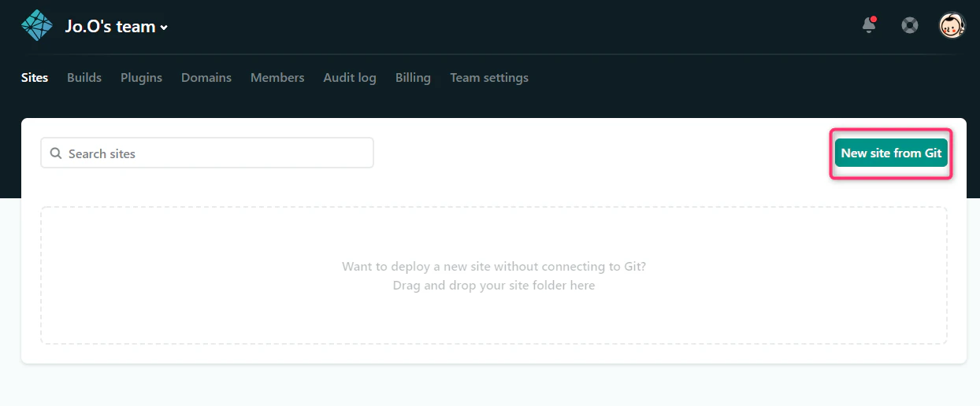The image size is (980, 406).
Task: Click the magnifier icon in search box
Action: pos(56,153)
